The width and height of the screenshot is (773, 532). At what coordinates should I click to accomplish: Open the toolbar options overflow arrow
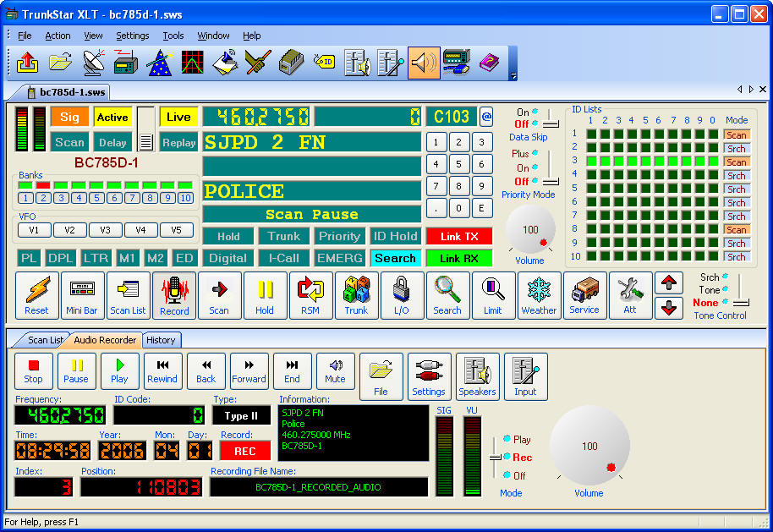[x=513, y=76]
